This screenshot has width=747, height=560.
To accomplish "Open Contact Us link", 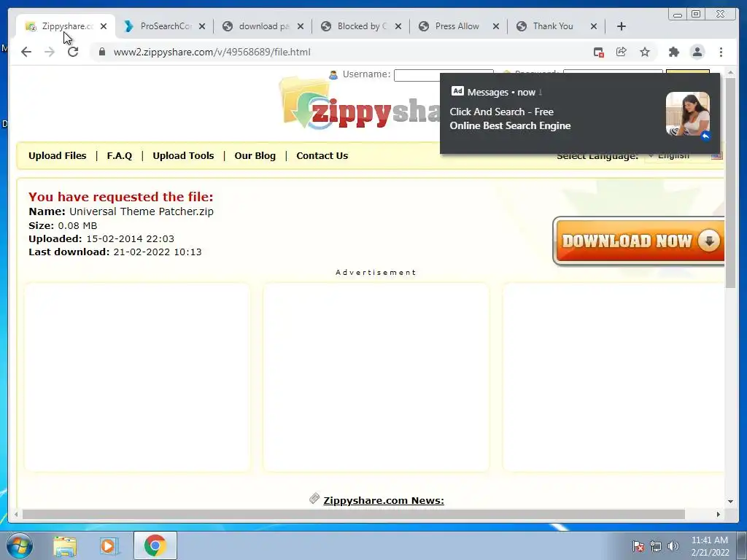I will point(322,156).
